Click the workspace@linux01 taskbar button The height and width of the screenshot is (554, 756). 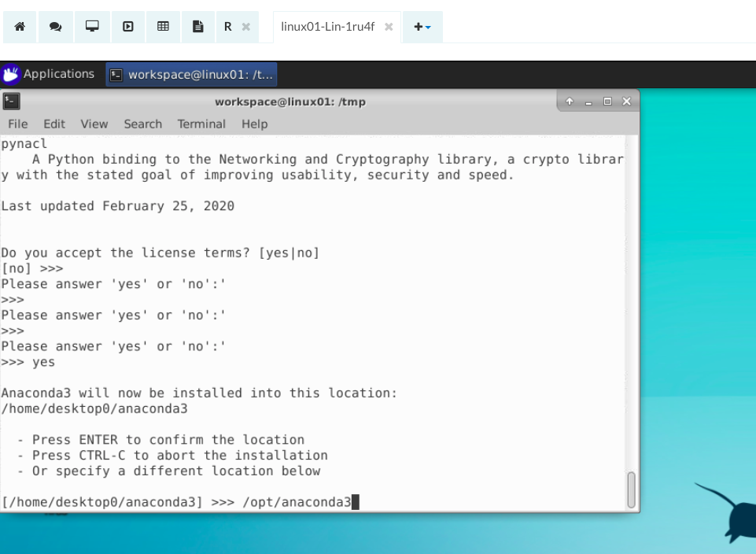coord(192,75)
